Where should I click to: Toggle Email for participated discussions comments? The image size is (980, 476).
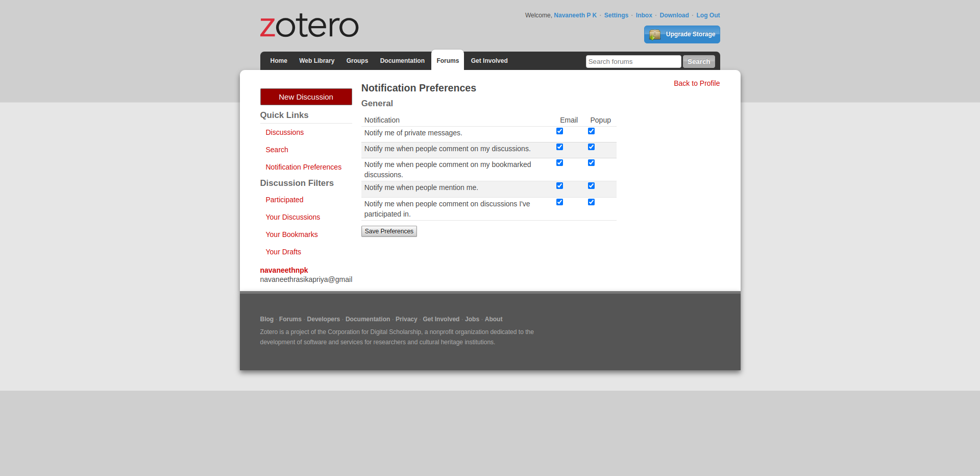tap(560, 202)
